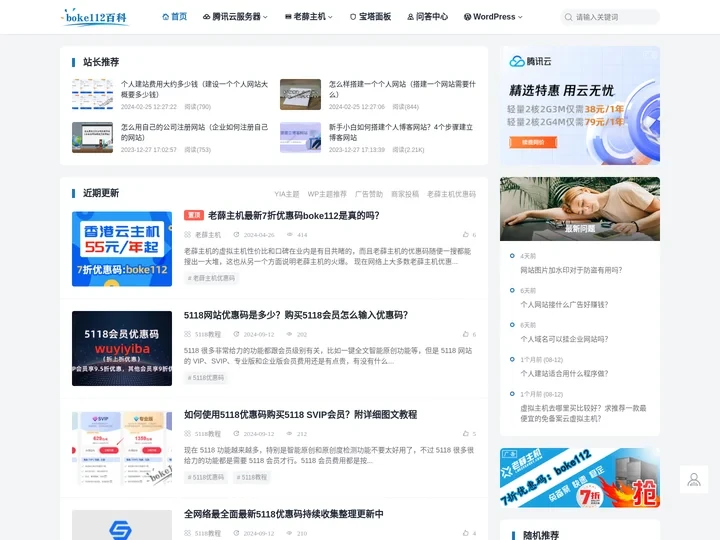This screenshot has height=540, width=720.
Task: Click the 香港云主机 55元/年起 thumbnail
Action: 122,249
